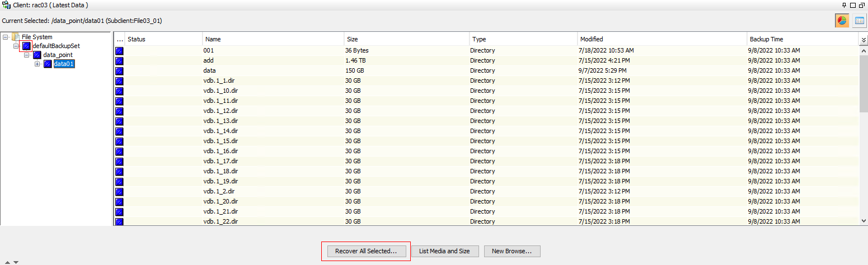The image size is (868, 265).
Task: Open the column chooser double-chevron dropdown
Action: pos(863,40)
